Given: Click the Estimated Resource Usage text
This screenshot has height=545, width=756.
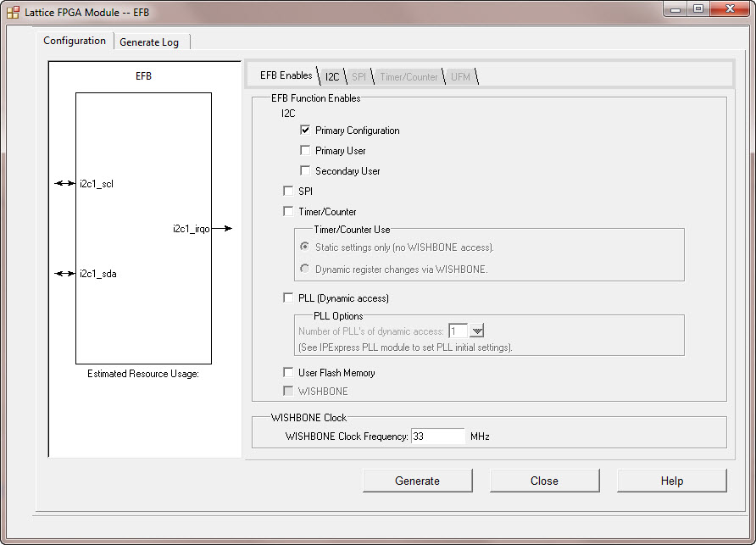Looking at the screenshot, I should coord(143,374).
